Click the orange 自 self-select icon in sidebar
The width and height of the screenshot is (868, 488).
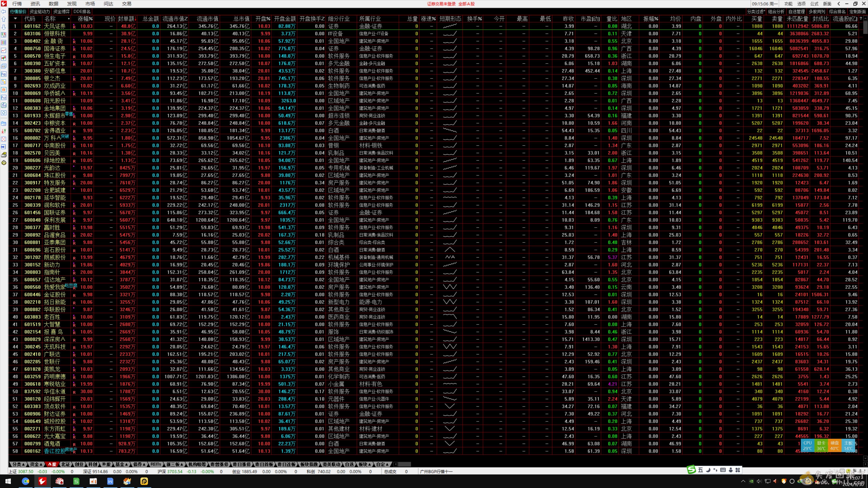(4, 90)
